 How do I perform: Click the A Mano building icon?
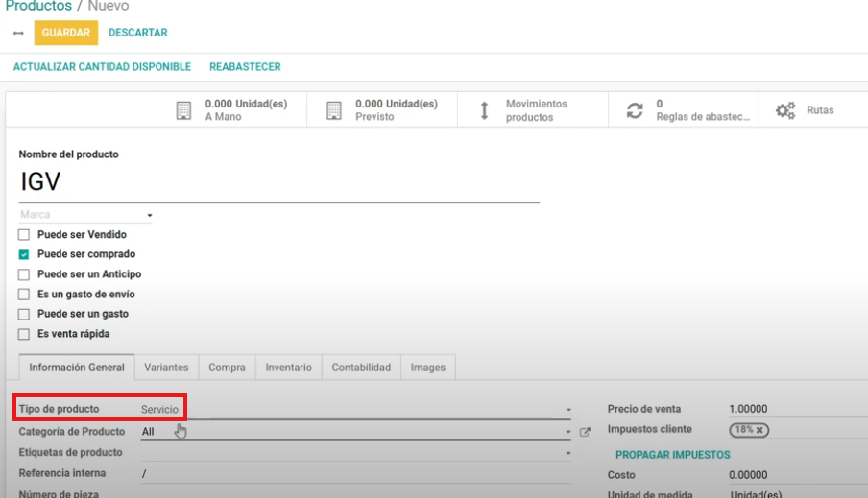coord(183,110)
